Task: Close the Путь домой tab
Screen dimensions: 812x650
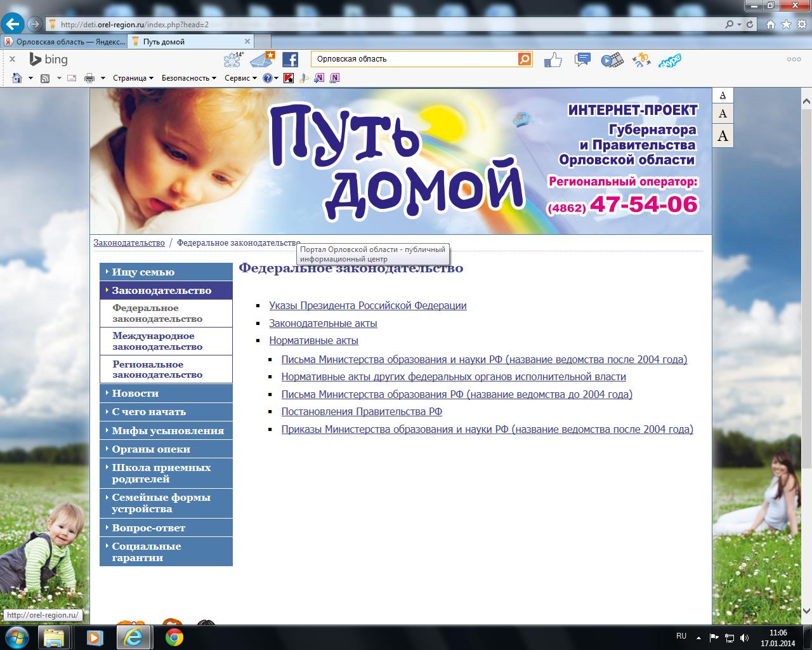Action: coord(247,41)
